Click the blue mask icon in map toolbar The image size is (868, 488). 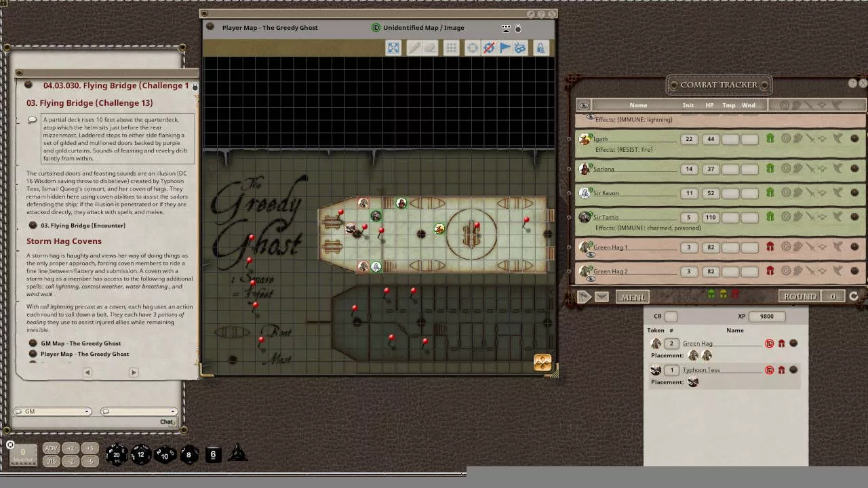pyautogui.click(x=520, y=47)
